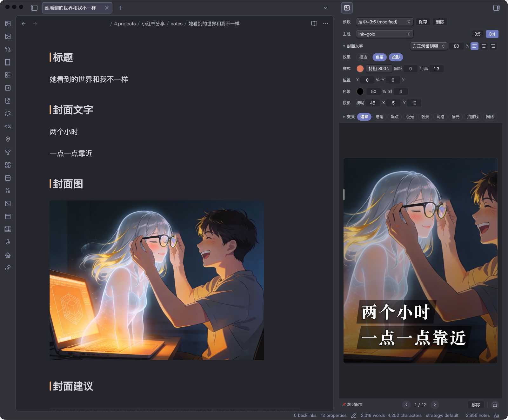
Task: Click the 移除 remove button
Action: [476, 405]
